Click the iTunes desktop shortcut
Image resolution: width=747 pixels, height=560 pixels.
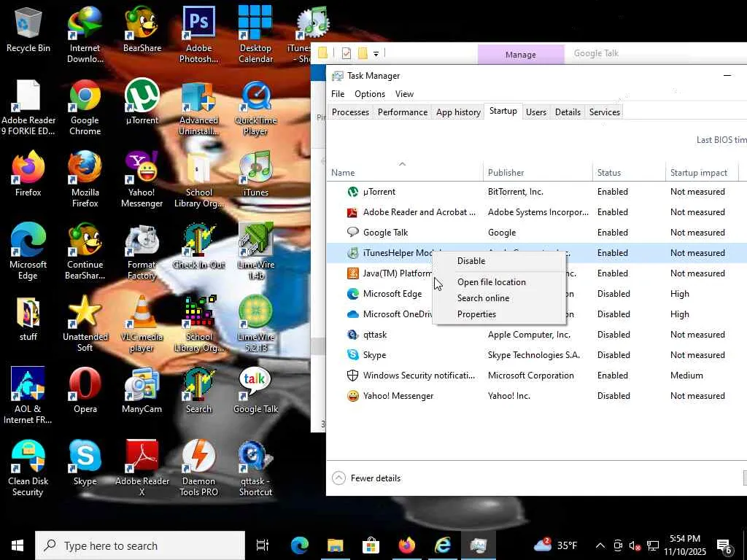[x=255, y=174]
